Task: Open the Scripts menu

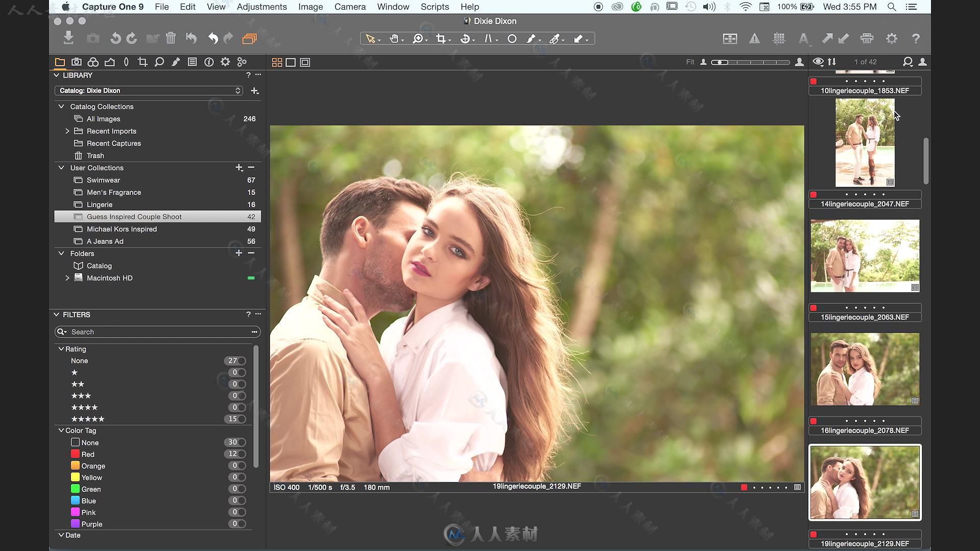Action: 435,7
